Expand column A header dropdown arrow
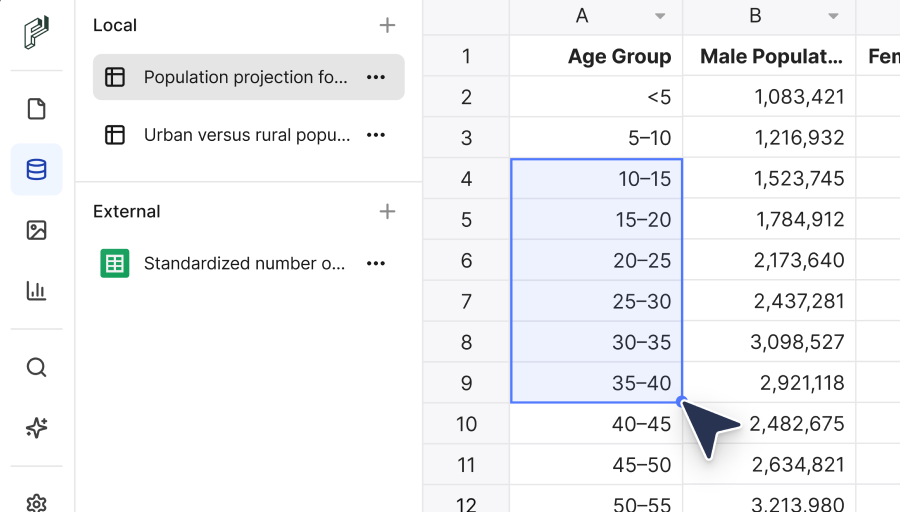The width and height of the screenshot is (900, 512). point(660,16)
